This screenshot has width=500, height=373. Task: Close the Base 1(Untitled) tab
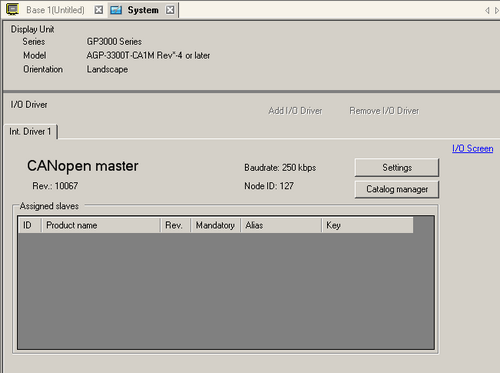click(x=98, y=10)
